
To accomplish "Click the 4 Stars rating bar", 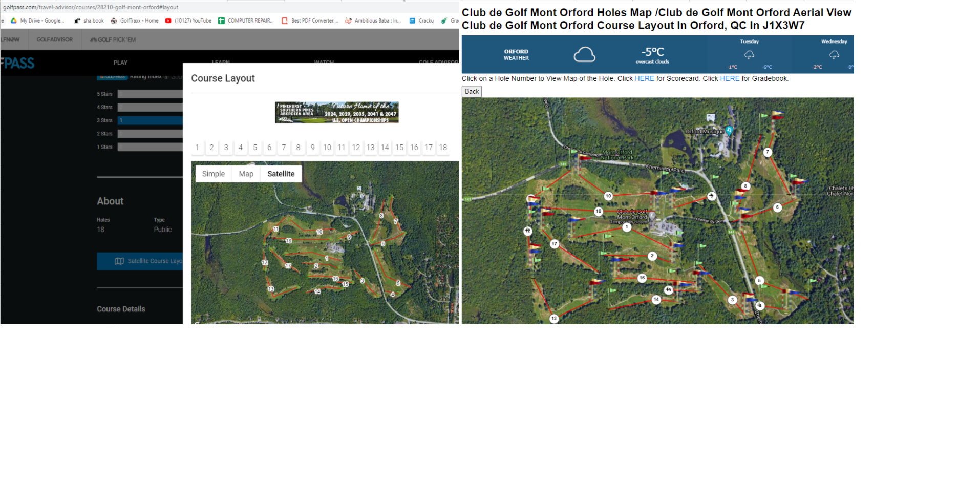I will pos(150,107).
